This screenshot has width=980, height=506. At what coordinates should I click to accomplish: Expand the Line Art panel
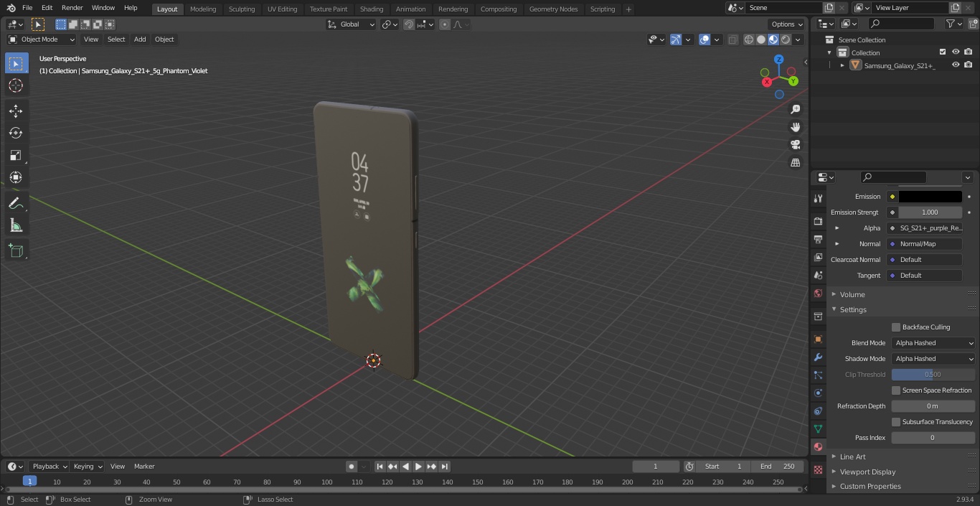(852, 457)
